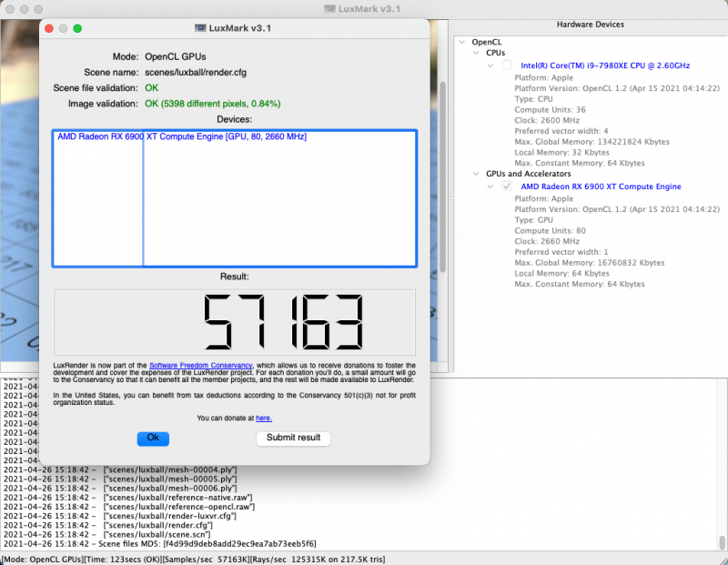The image size is (728, 565).
Task: Click the status bar text at the bottom
Action: pyautogui.click(x=193, y=560)
